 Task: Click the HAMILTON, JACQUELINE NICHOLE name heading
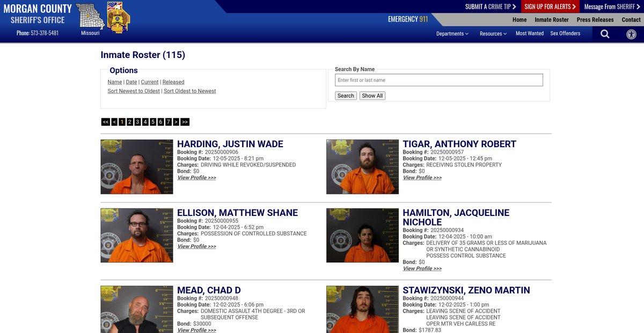(x=456, y=218)
